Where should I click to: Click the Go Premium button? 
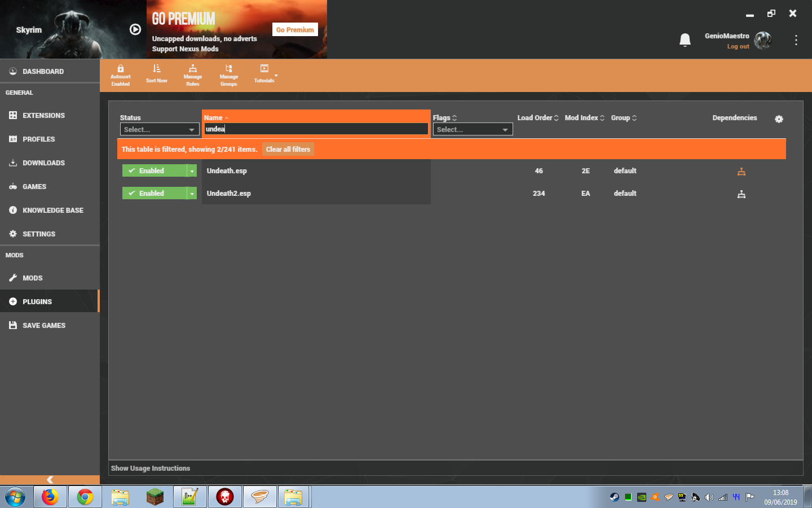click(x=295, y=29)
